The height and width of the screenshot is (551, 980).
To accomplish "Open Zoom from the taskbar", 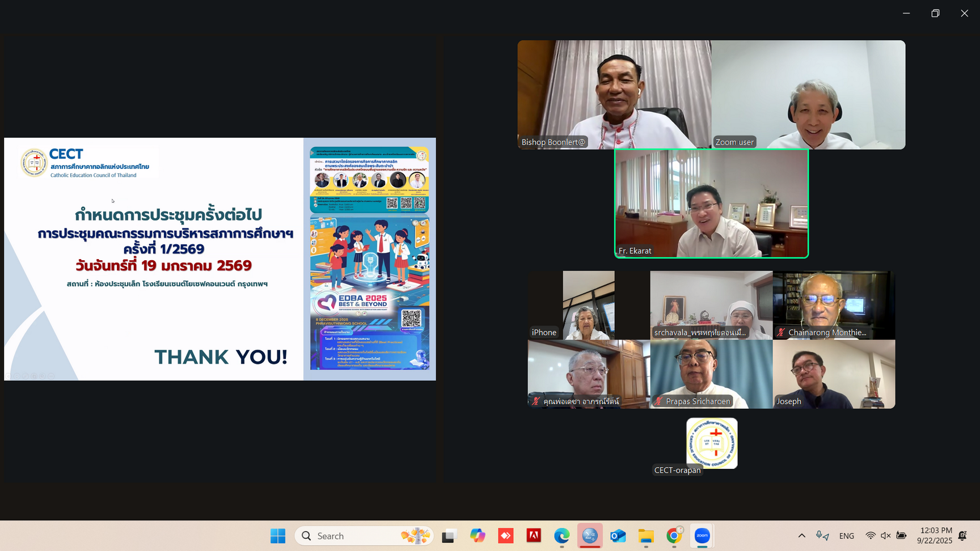I will pyautogui.click(x=702, y=536).
